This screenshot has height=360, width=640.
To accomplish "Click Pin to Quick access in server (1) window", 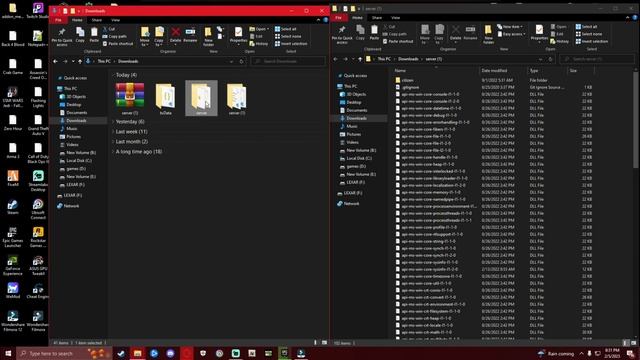I will (342, 34).
